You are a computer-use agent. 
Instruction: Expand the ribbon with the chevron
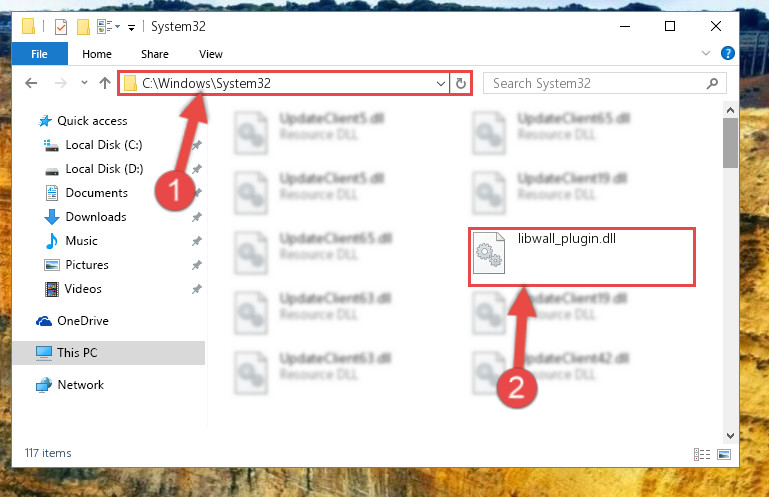pos(706,53)
